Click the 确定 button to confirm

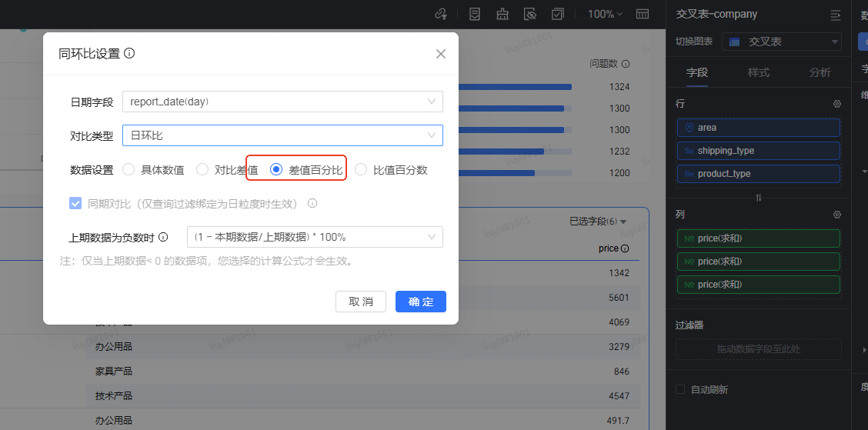(421, 302)
